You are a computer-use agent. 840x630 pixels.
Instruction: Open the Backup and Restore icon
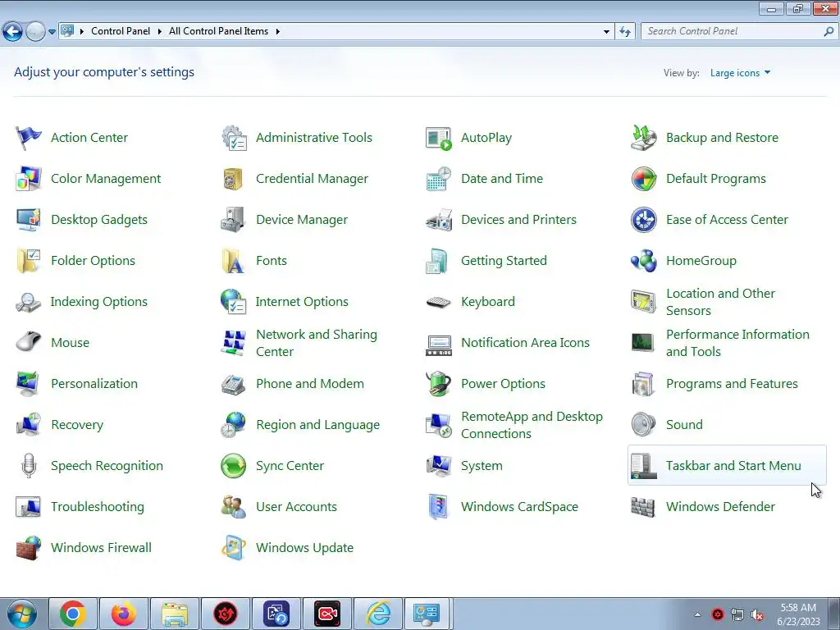[643, 138]
